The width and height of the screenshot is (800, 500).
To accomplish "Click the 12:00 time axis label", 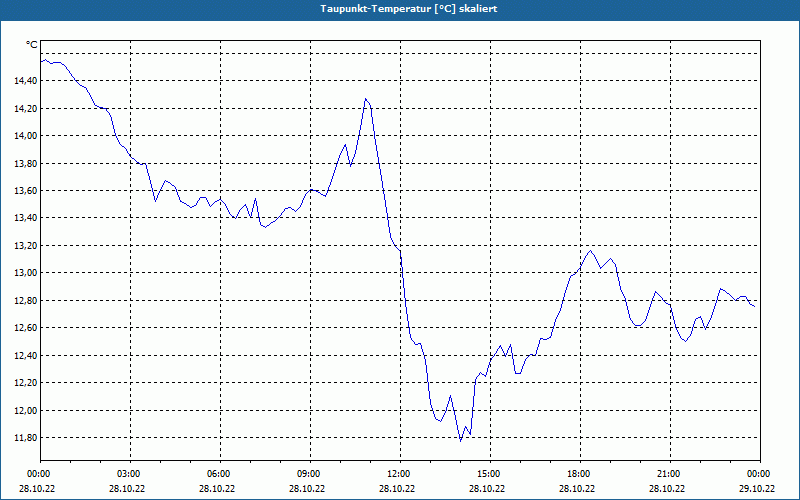I will (x=400, y=474).
